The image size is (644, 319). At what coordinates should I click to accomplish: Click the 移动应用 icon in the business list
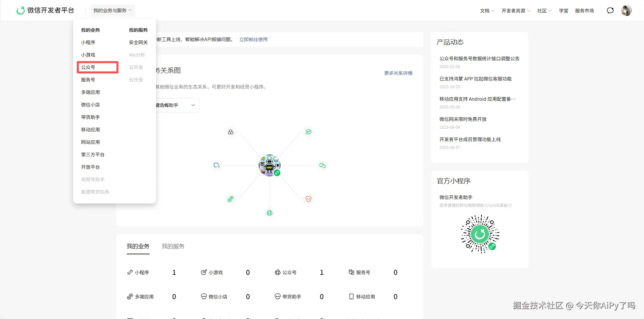point(351,296)
